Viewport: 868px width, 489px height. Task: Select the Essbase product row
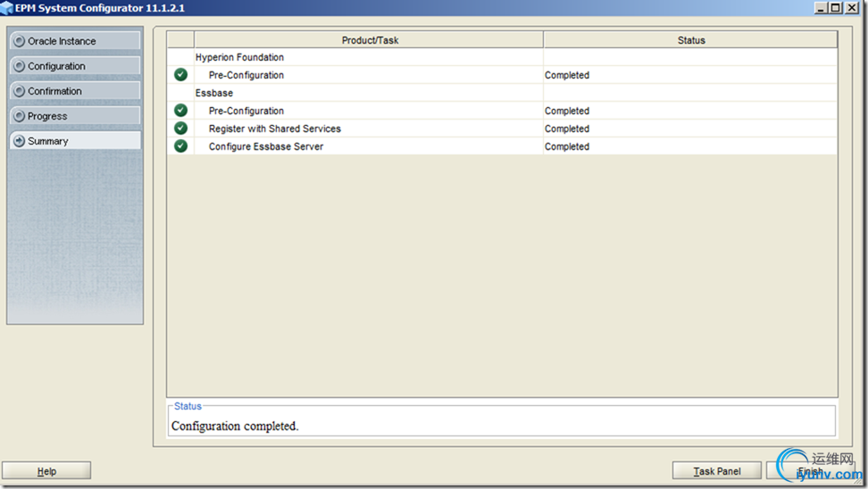click(x=502, y=93)
